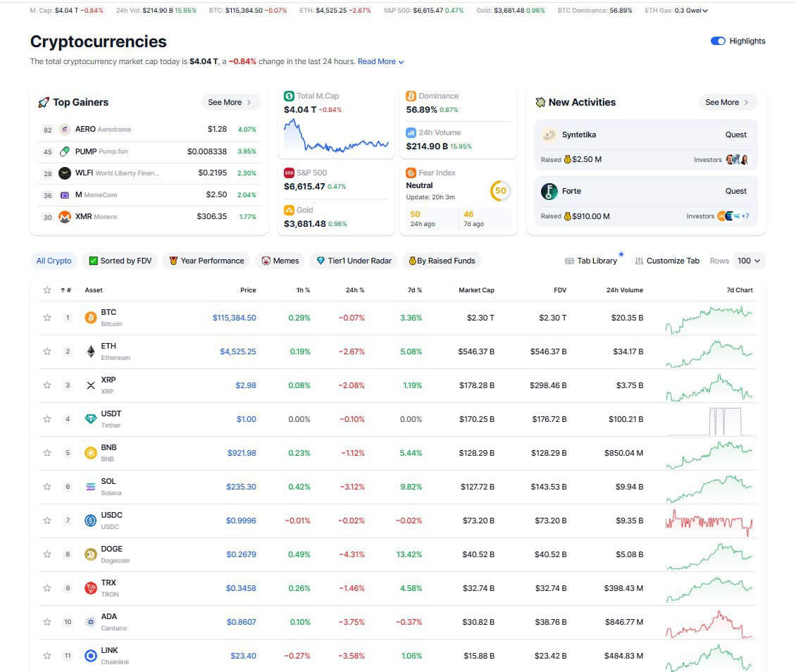
Task: Click the Tether USDT icon
Action: [x=90, y=418]
